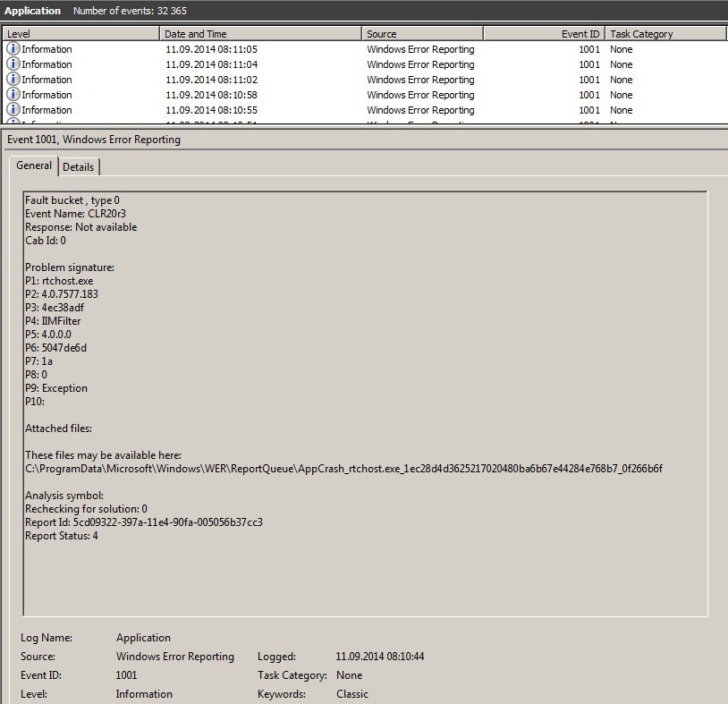Image resolution: width=728 pixels, height=704 pixels.
Task: Click the Log Name value 'Application'
Action: tap(143, 638)
